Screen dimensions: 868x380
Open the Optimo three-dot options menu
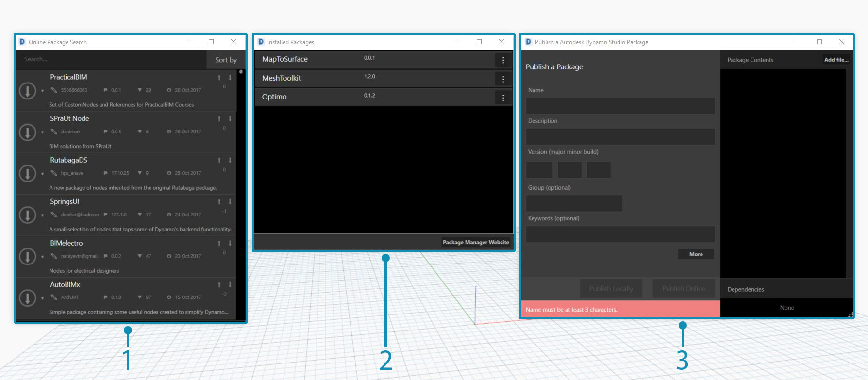[x=503, y=98]
